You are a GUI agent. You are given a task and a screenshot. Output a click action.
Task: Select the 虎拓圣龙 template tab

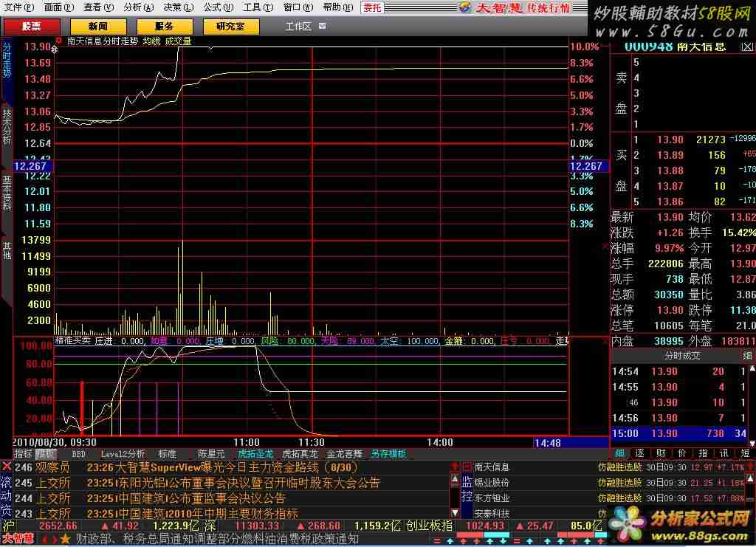coord(255,453)
